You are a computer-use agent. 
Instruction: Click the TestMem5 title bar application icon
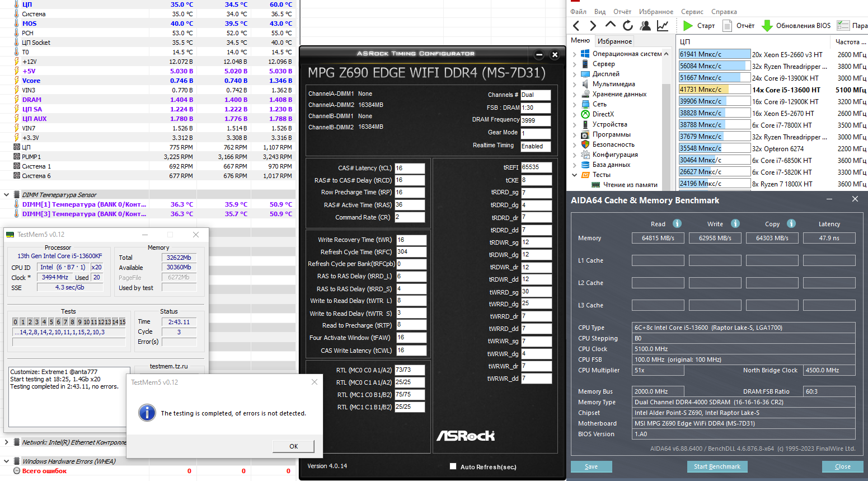10,235
